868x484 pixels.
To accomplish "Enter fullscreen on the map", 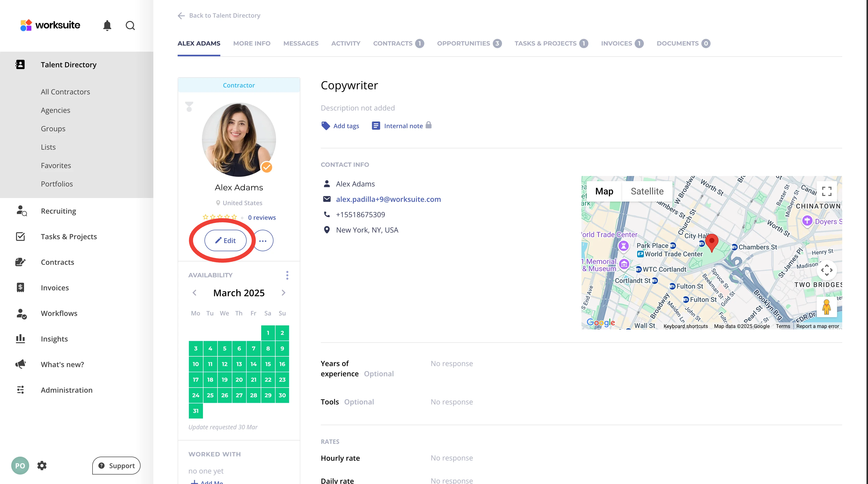I will point(826,191).
